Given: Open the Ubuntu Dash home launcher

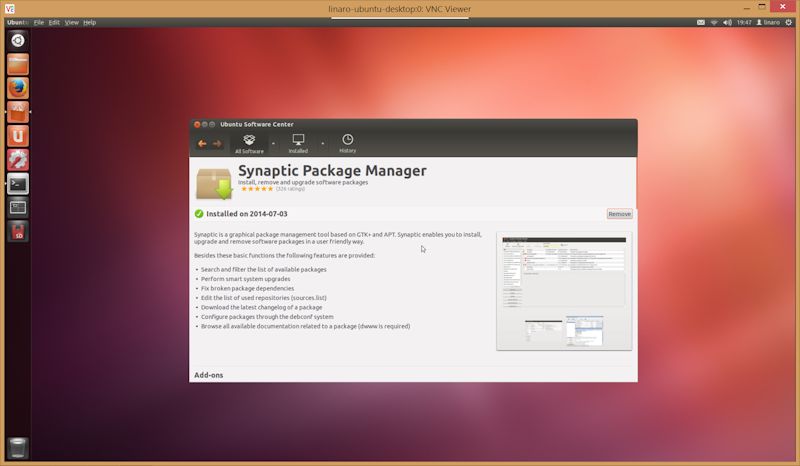Looking at the screenshot, I should pos(18,40).
